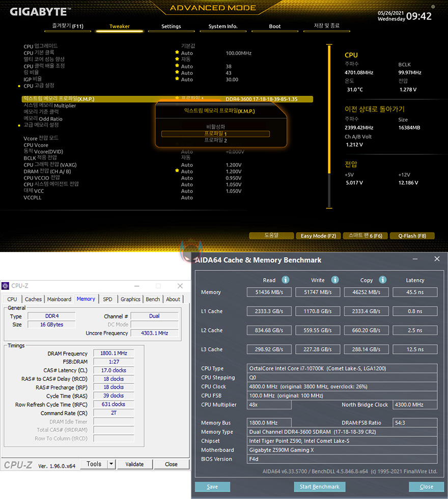Switch to the Settings tab in BIOS
448x499 pixels.
(x=171, y=26)
